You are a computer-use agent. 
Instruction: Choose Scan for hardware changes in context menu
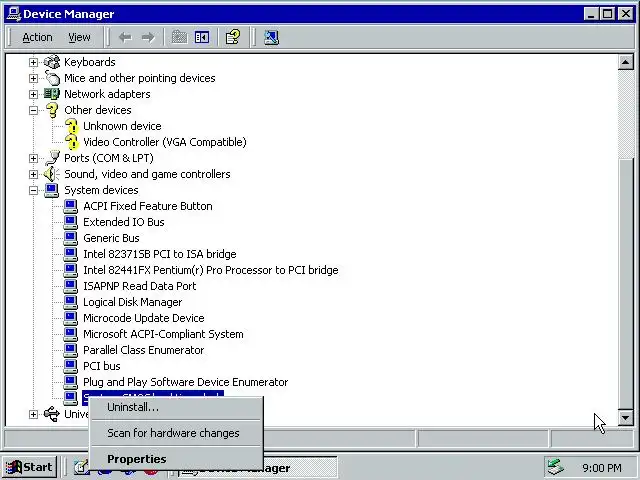[176, 433]
